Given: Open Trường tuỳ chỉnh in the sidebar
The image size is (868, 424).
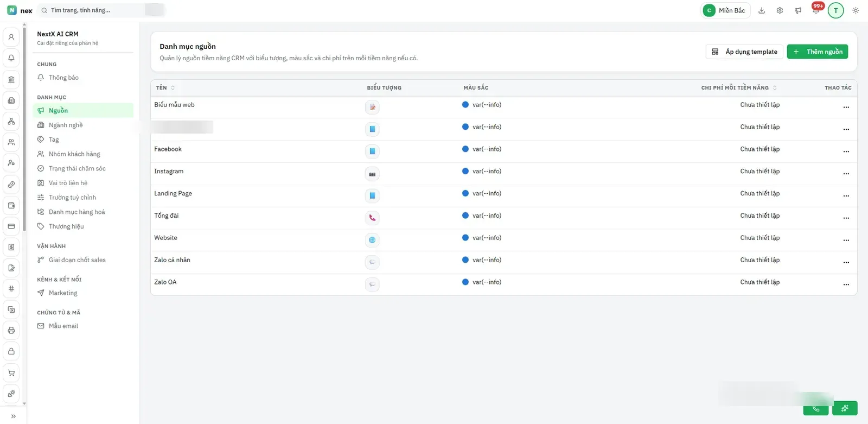Looking at the screenshot, I should 83,198.
